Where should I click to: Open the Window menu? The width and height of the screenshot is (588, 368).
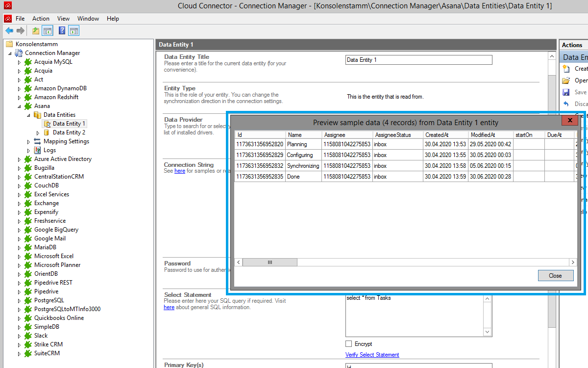(x=88, y=19)
